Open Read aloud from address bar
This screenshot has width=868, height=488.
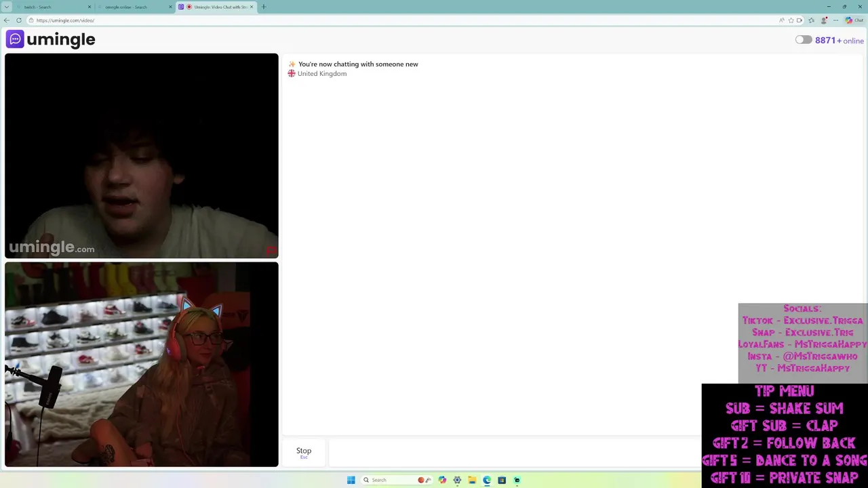pos(782,20)
